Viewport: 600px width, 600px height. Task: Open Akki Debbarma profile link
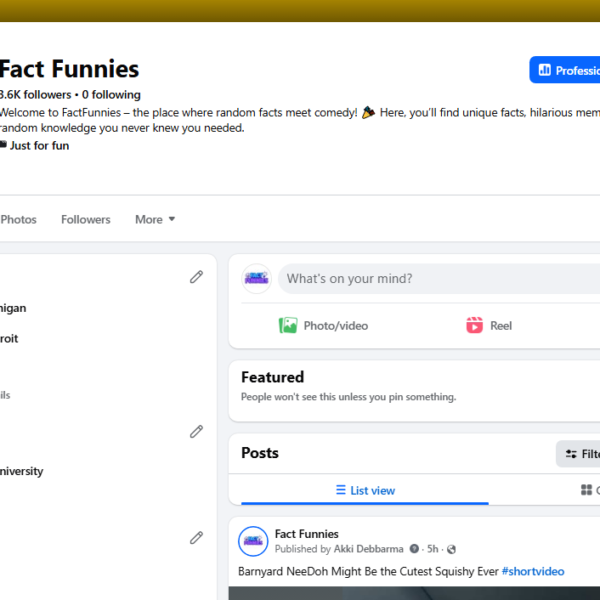click(368, 549)
